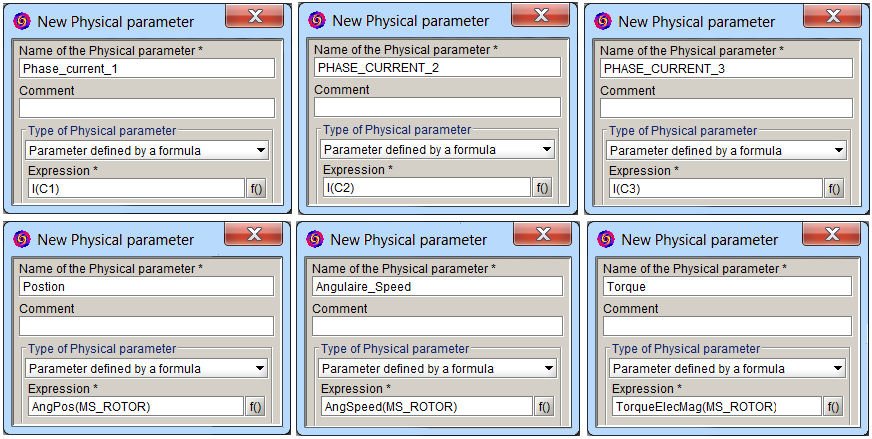The width and height of the screenshot is (872, 439).
Task: Open formula editor for I(C2) expression
Action: (x=542, y=187)
